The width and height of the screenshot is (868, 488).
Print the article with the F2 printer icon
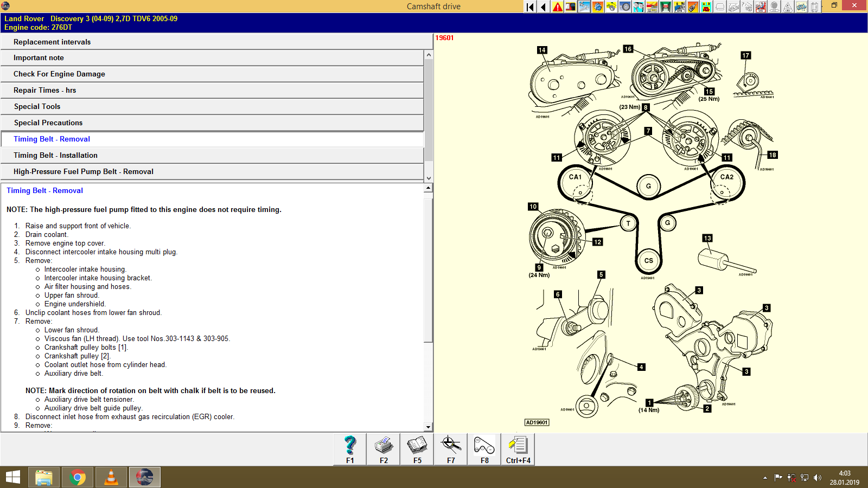coord(384,449)
